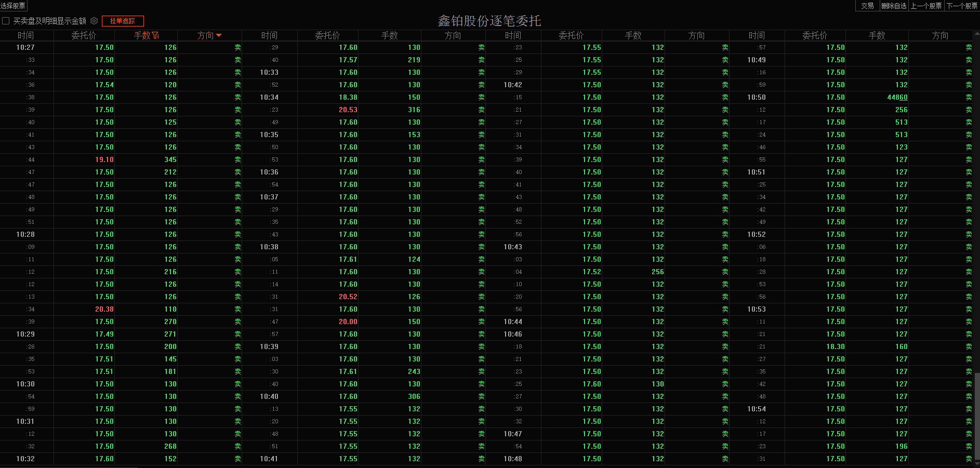Viewport: 980px width, 468px height.
Task: Select the 181 volume cell
Action: coord(170,371)
